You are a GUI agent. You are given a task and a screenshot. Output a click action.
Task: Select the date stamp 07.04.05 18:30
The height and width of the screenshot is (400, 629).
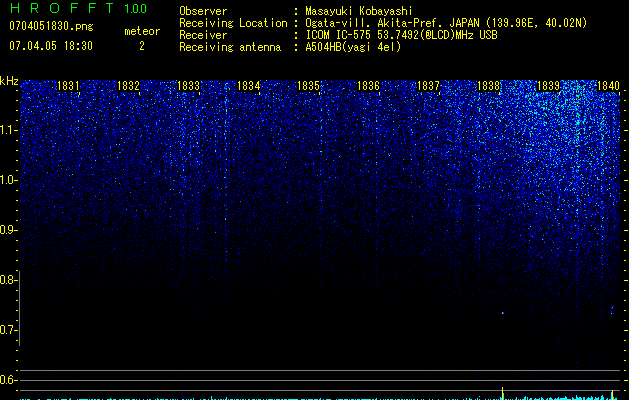pyautogui.click(x=51, y=46)
